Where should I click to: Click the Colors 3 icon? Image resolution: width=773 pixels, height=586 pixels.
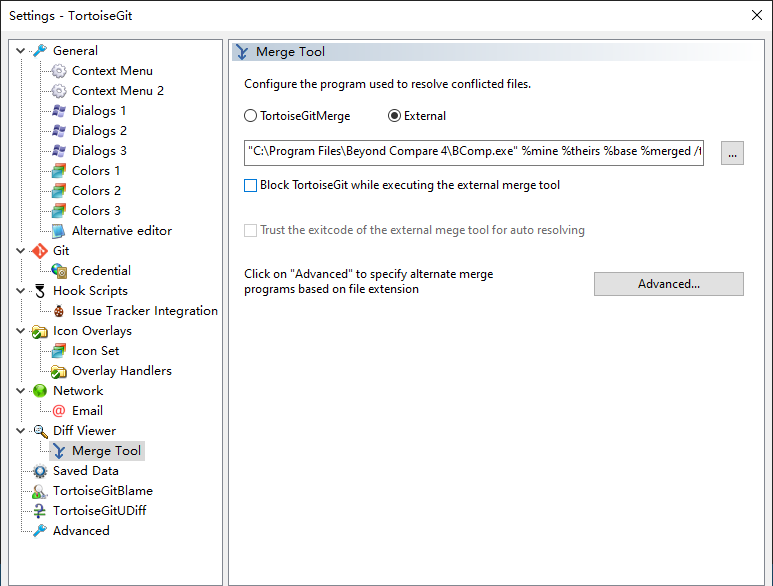coord(59,210)
